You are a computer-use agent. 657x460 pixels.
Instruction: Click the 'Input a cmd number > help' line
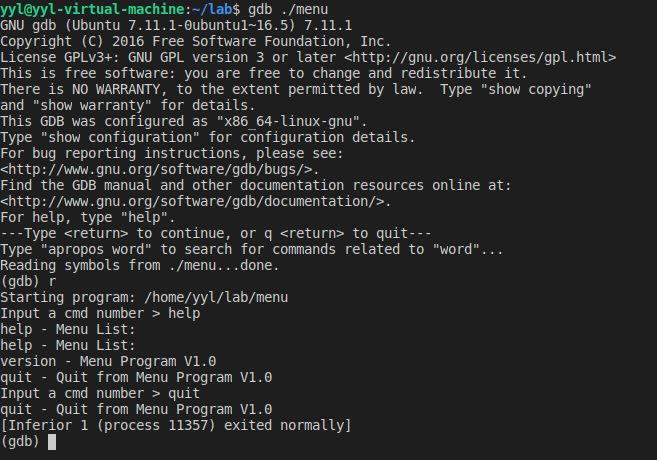[100, 313]
